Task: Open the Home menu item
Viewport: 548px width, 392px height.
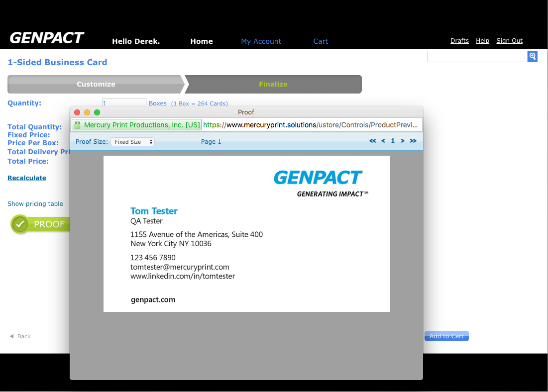Action: [202, 41]
